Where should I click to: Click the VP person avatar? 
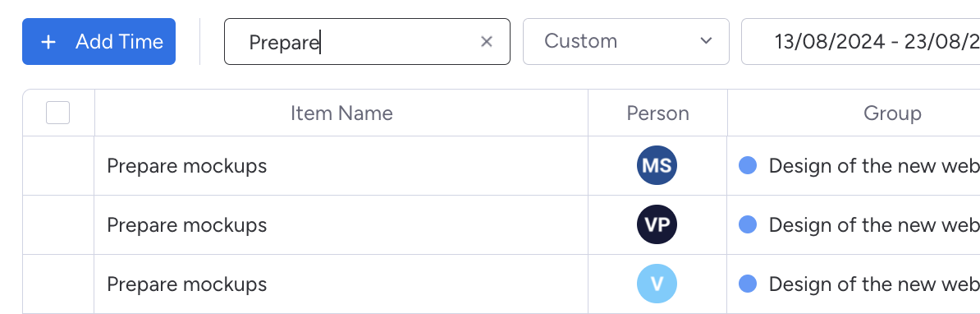coord(657,224)
